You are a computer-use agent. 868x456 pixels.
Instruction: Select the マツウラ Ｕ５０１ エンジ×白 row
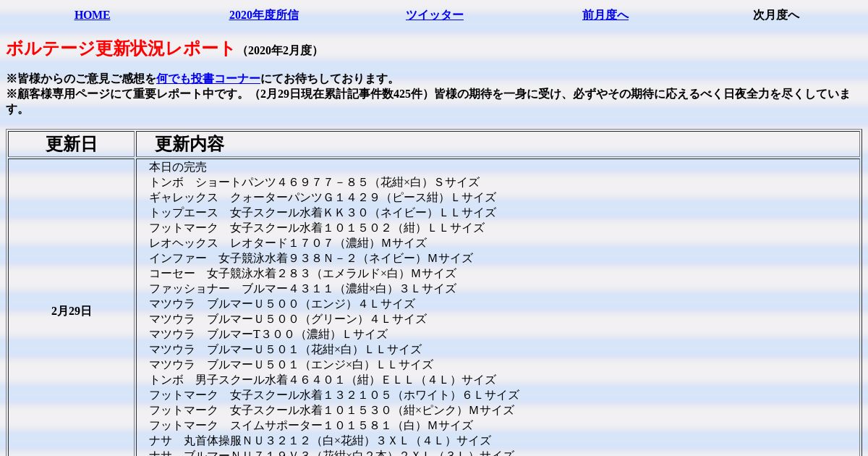pos(291,365)
